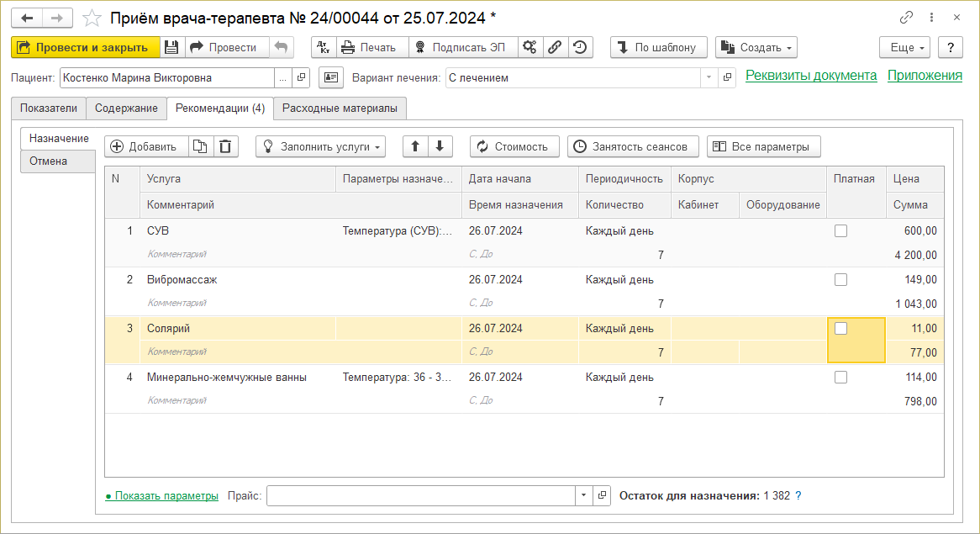Click the favorite star icon near title
Viewport: 980px width, 534px height.
pos(92,18)
